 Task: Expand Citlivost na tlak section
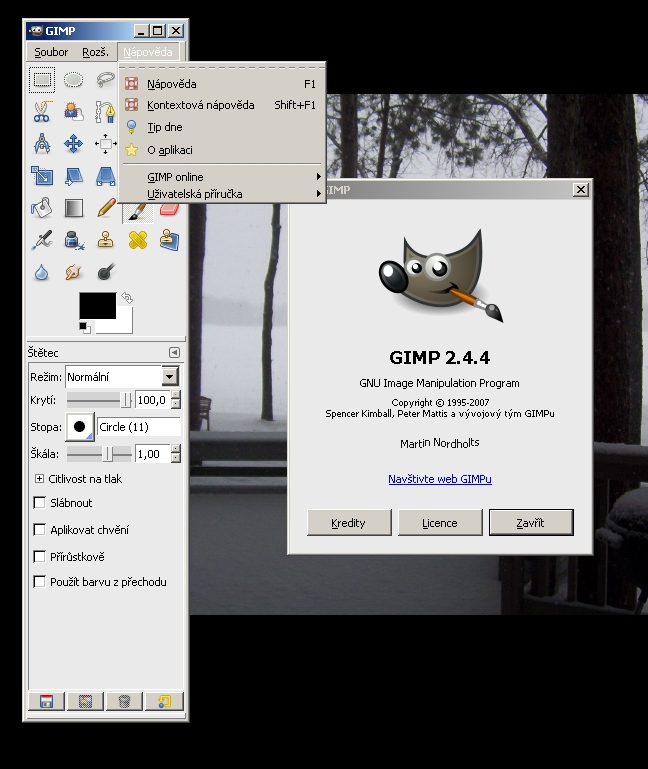pyautogui.click(x=39, y=479)
